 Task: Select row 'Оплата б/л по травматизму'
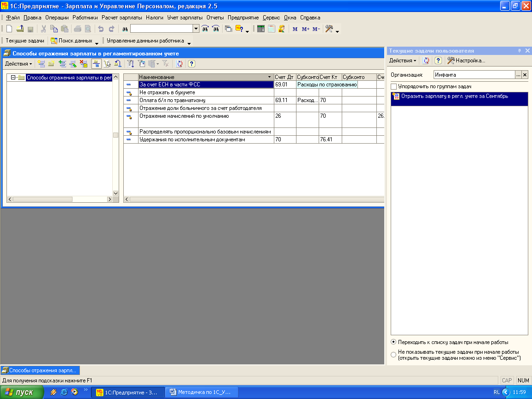[206, 100]
